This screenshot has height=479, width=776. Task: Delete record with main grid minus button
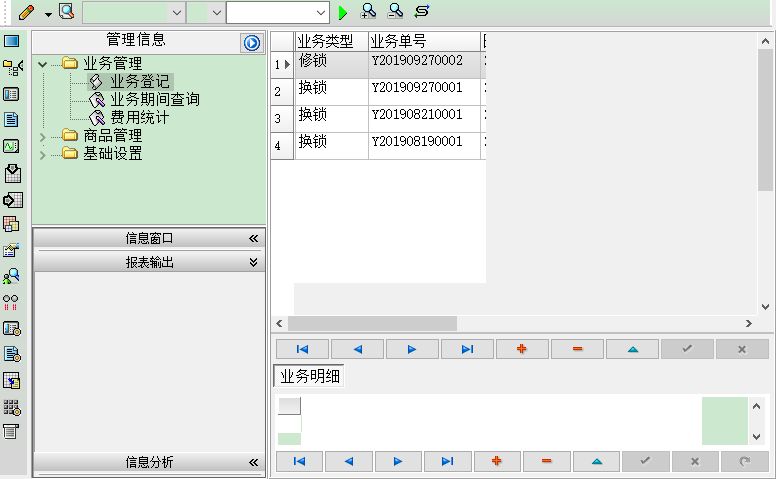577,349
